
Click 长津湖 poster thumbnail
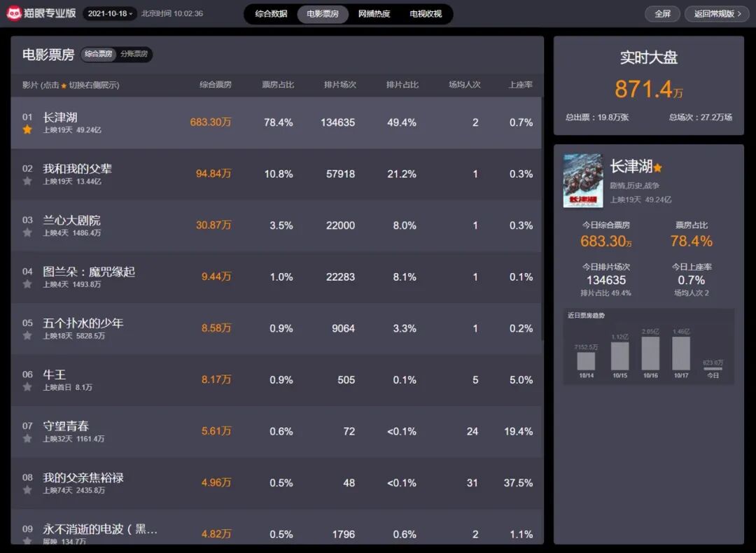tap(583, 181)
